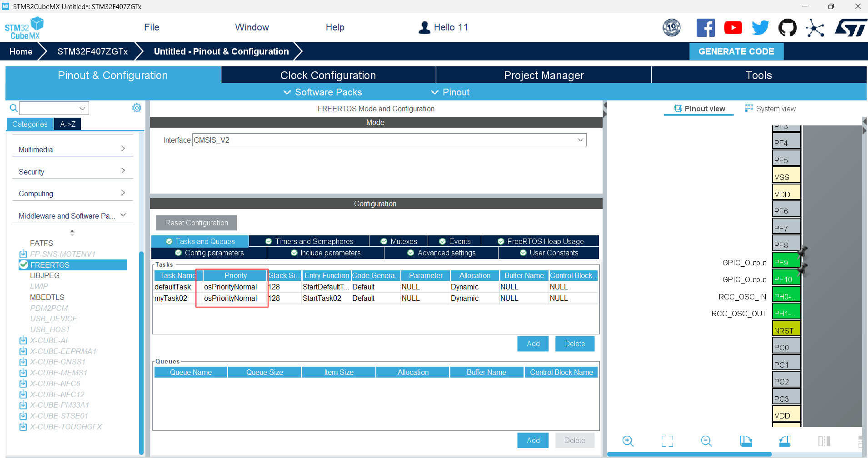Click the download icon next to X-CUBE-AI
The width and height of the screenshot is (868, 463).
coord(23,340)
